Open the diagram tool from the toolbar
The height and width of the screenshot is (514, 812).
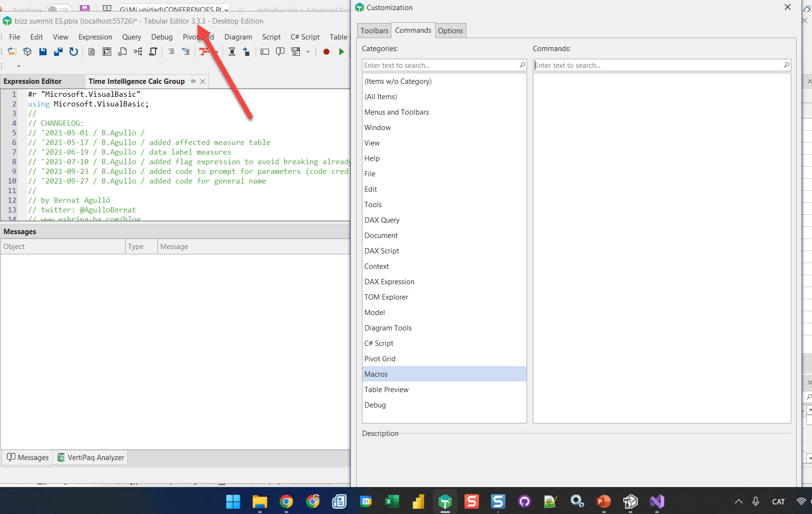138,52
